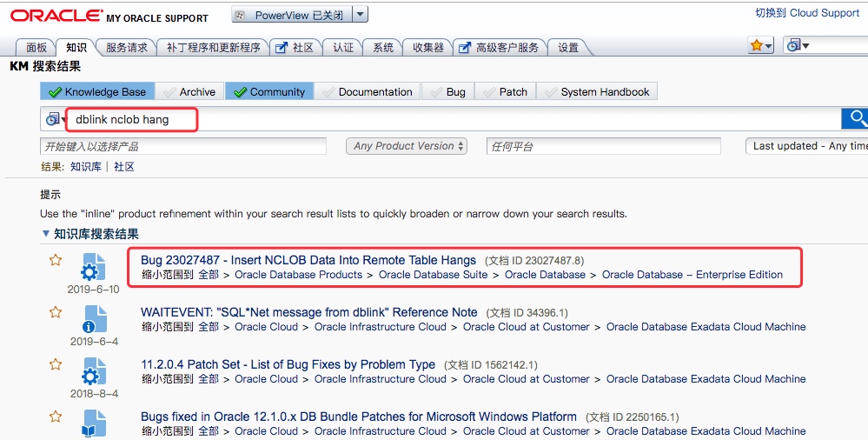Screen dimensions: 868x440
Task: Click document gear icon for 11.2.0.4 Patch Set
Action: coord(93,372)
